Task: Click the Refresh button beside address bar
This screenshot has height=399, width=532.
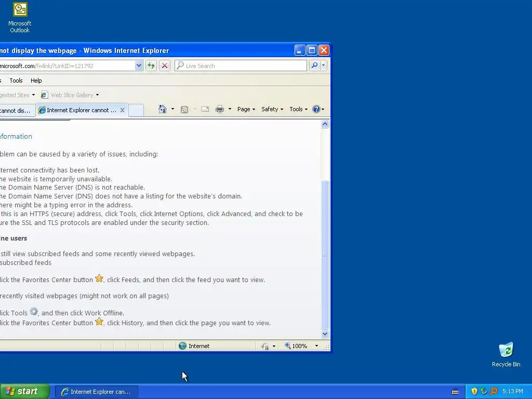Action: 151,65
